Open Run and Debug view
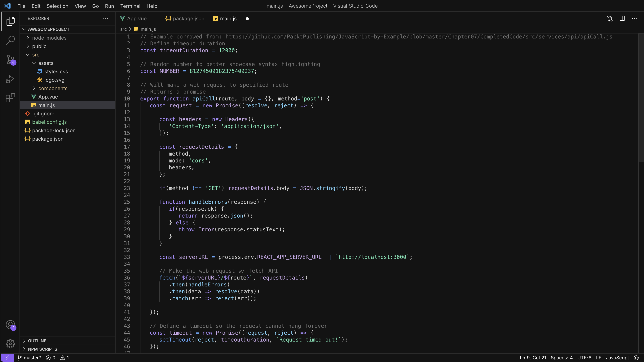Viewport: 644px width, 362px height. [10, 79]
